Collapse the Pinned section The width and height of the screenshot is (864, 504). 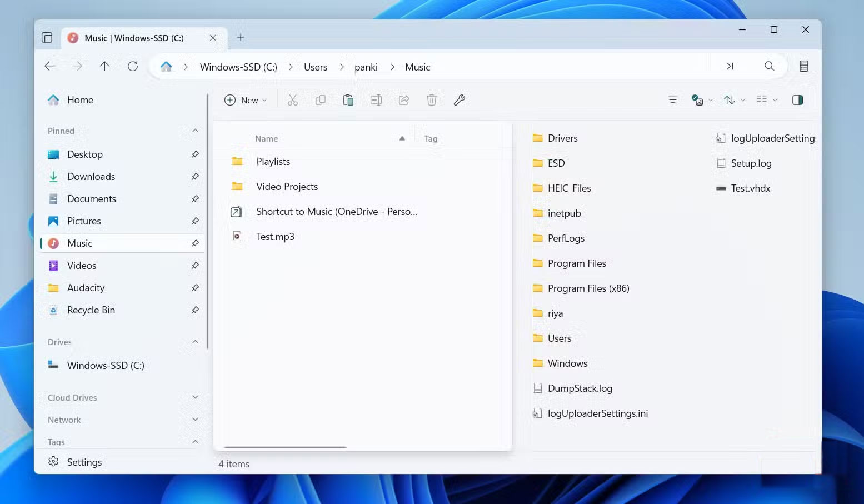click(x=195, y=131)
